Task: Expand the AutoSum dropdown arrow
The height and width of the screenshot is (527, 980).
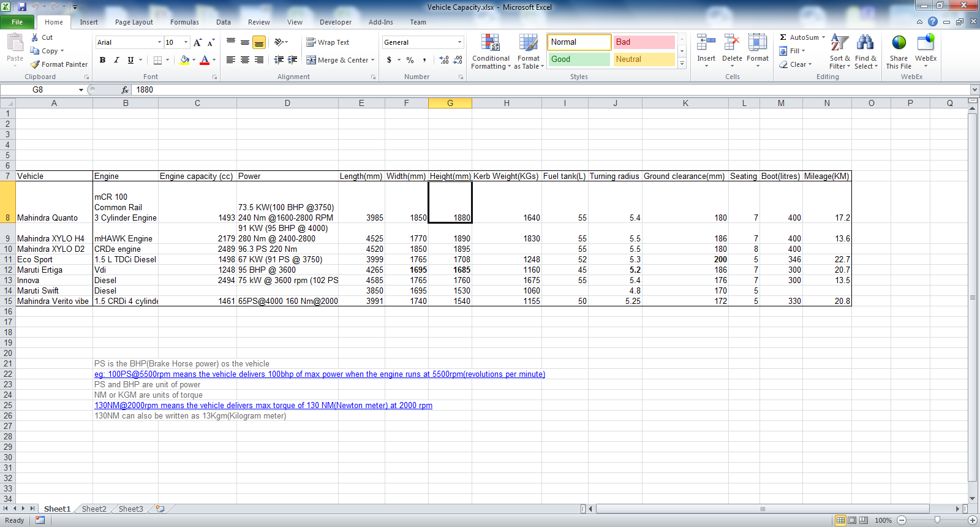Action: [823, 37]
